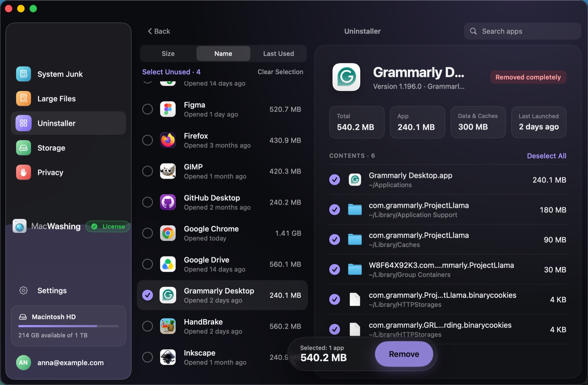
Task: Click the Google Drive app icon
Action: pos(168,264)
